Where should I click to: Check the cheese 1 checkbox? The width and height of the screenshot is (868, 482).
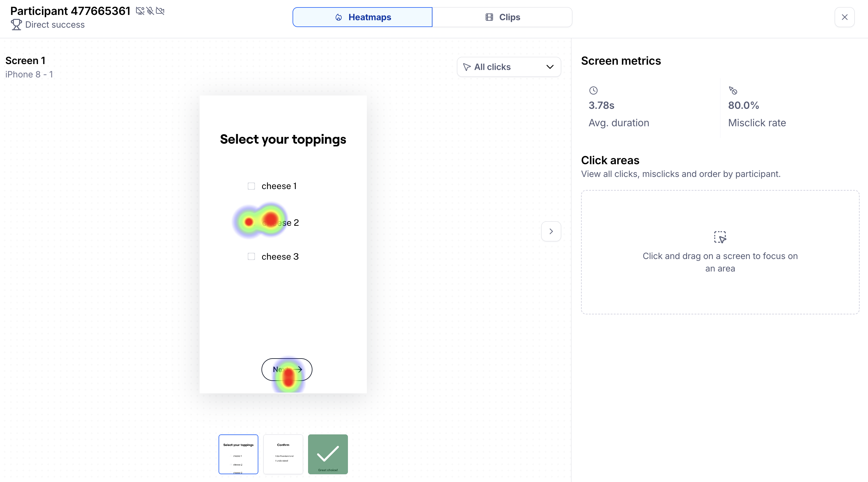pos(251,186)
